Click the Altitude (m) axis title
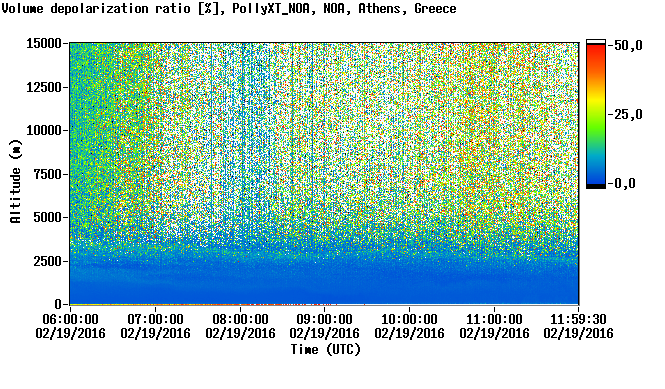The image size is (665, 389). pyautogui.click(x=15, y=181)
